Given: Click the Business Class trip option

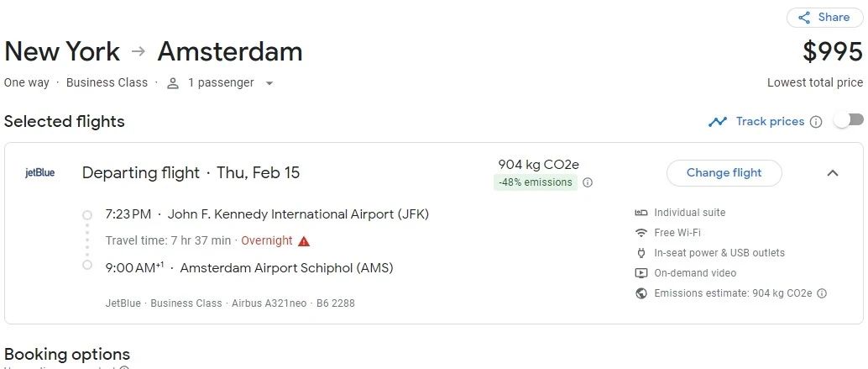Looking at the screenshot, I should click(x=107, y=83).
